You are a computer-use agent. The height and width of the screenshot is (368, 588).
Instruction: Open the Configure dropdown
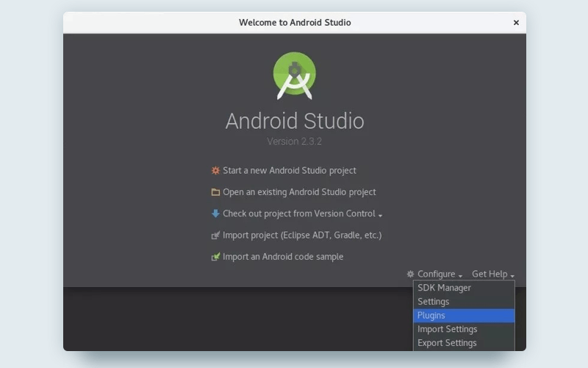(435, 274)
